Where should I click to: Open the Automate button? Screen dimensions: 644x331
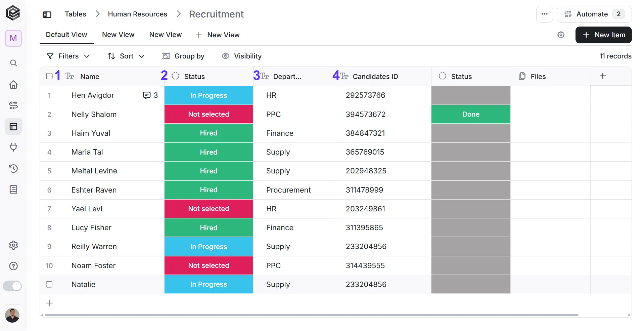pos(594,14)
